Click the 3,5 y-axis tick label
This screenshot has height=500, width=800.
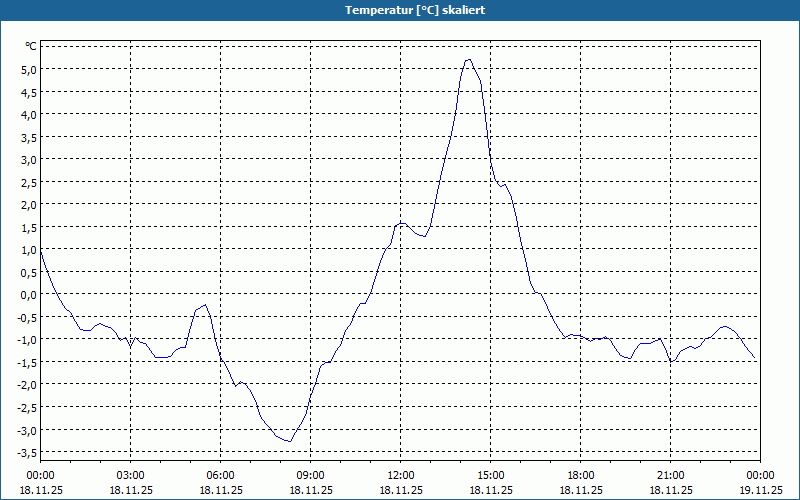point(29,137)
